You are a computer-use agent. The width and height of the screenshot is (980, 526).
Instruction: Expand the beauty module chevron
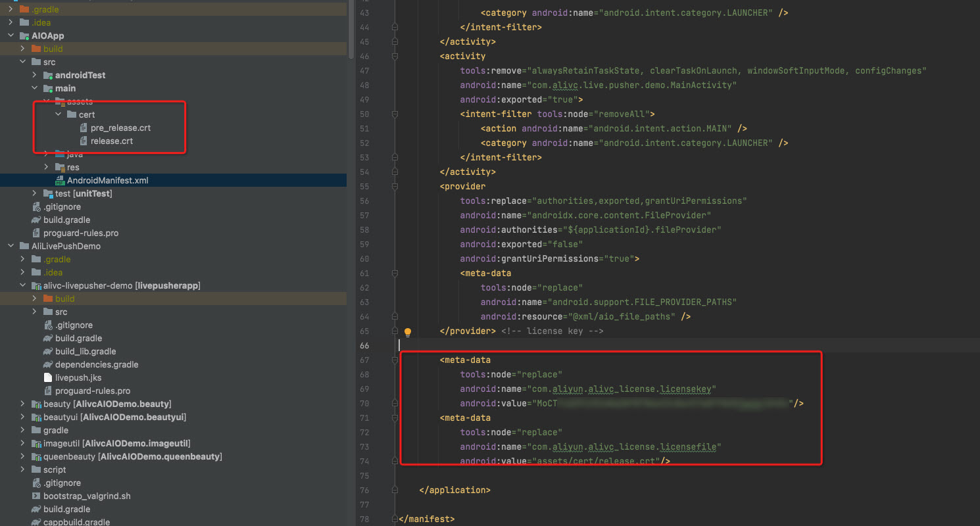click(23, 404)
